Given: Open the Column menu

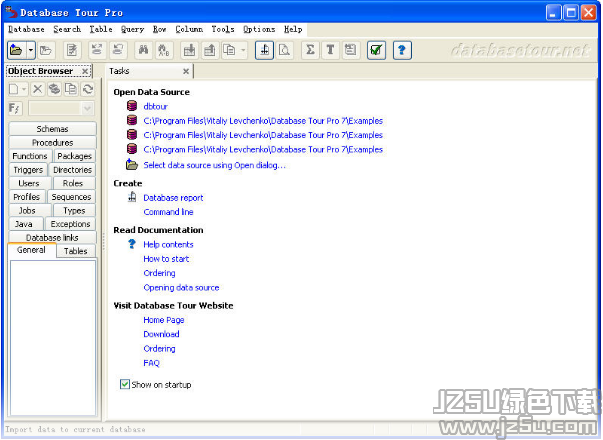Looking at the screenshot, I should tap(189, 29).
